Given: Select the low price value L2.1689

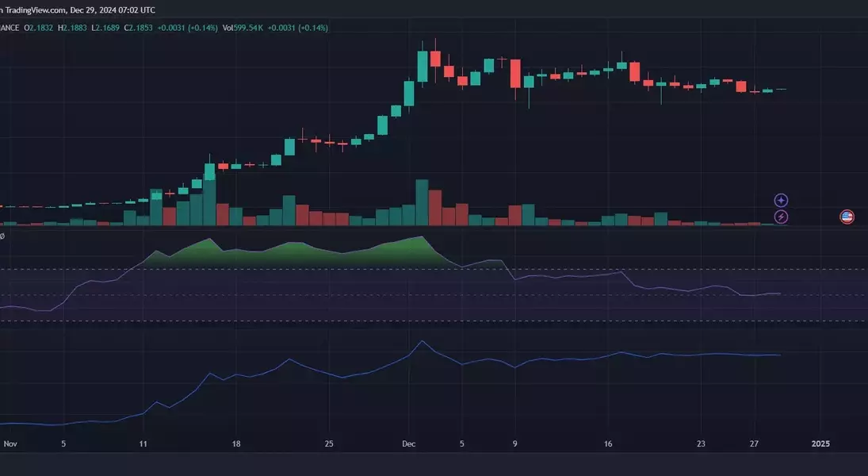Looking at the screenshot, I should 105,28.
